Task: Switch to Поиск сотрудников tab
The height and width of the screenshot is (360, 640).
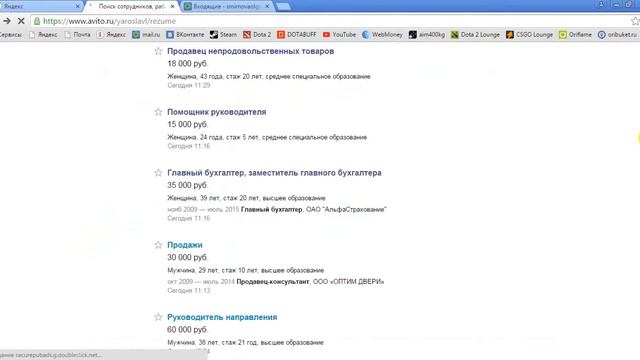Action: click(131, 7)
